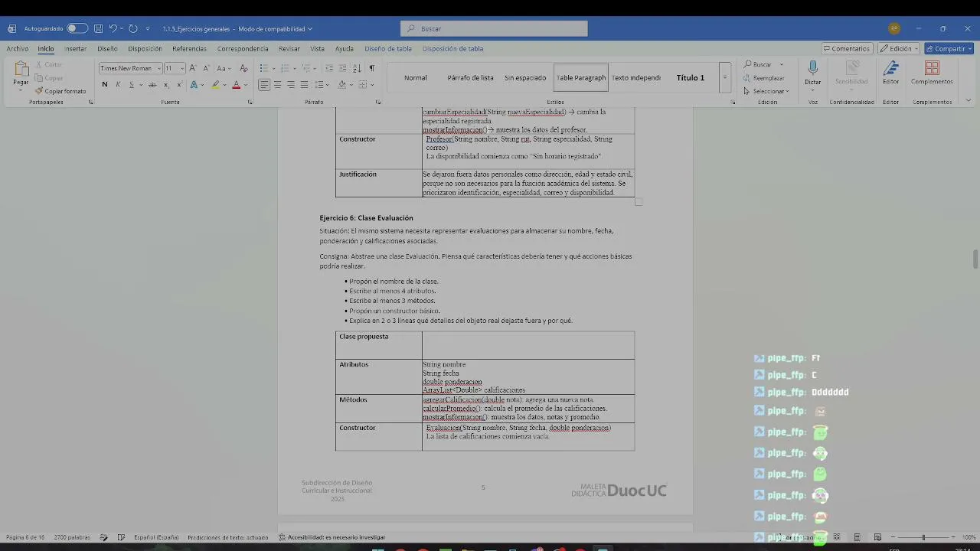Screen dimensions: 980x551
Task: Click the Español (España) language indicator
Action: click(156, 537)
